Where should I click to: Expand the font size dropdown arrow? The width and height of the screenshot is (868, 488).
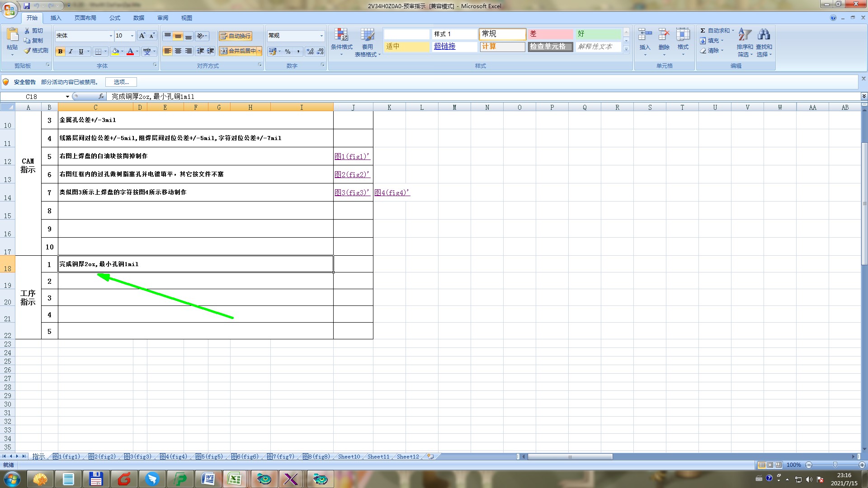point(132,36)
